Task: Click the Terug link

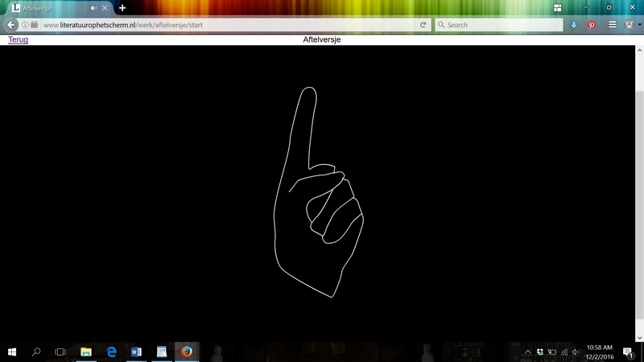Action: pos(18,39)
